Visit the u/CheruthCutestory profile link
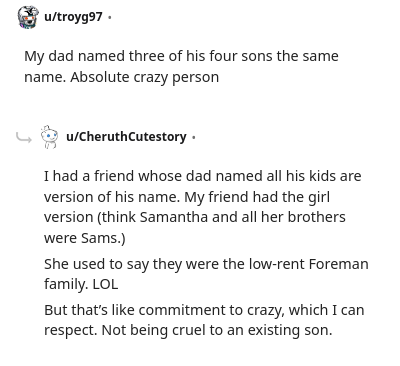The height and width of the screenshot is (366, 400). click(126, 137)
